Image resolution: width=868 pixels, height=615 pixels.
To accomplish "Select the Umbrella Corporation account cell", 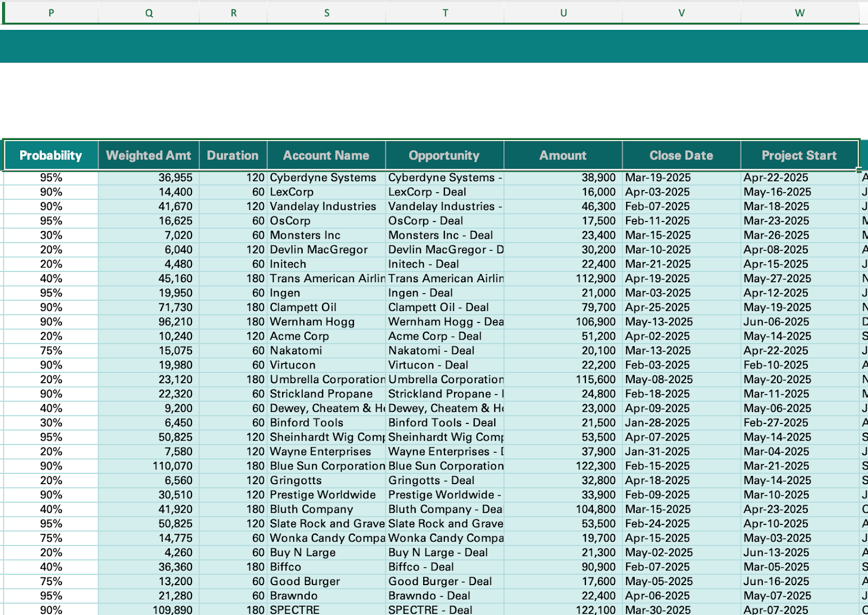I will (327, 379).
